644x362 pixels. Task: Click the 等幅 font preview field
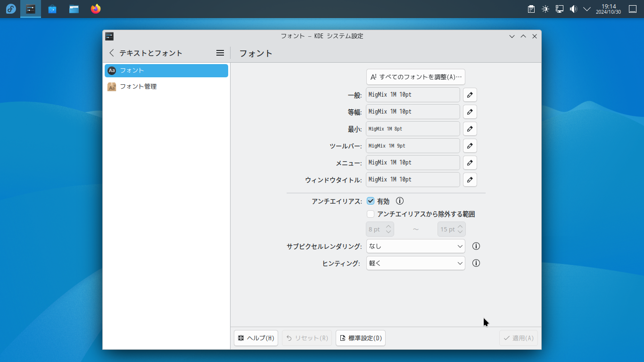(413, 112)
